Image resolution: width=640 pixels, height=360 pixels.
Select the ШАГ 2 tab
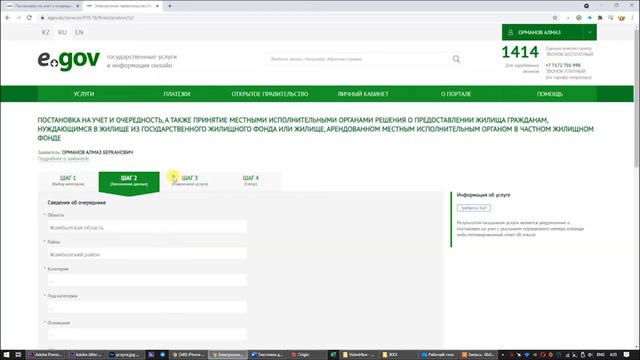tap(129, 182)
